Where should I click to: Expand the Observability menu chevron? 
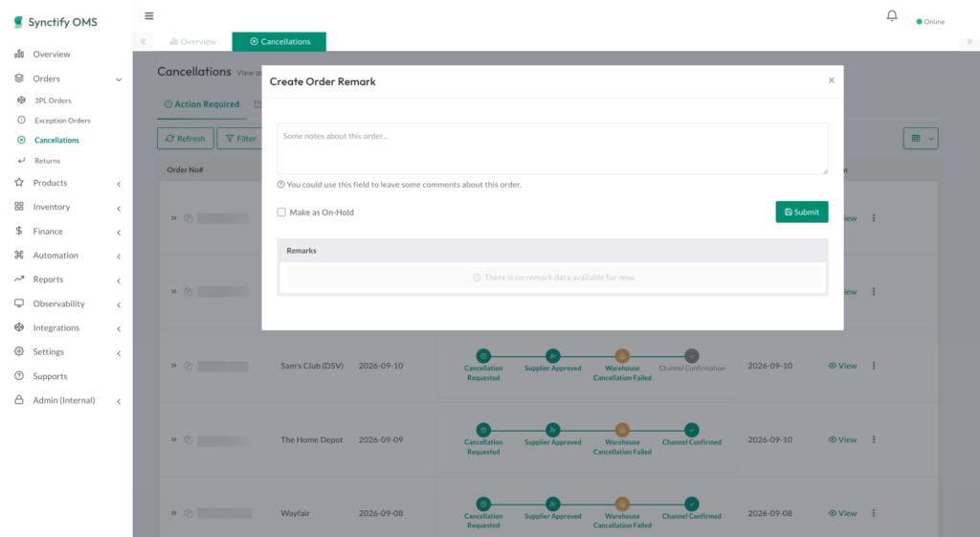point(119,304)
